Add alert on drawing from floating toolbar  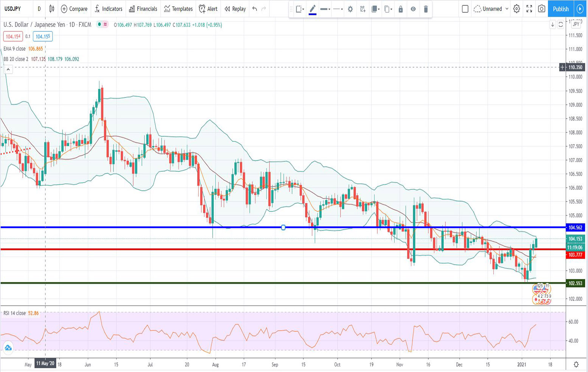tap(363, 9)
